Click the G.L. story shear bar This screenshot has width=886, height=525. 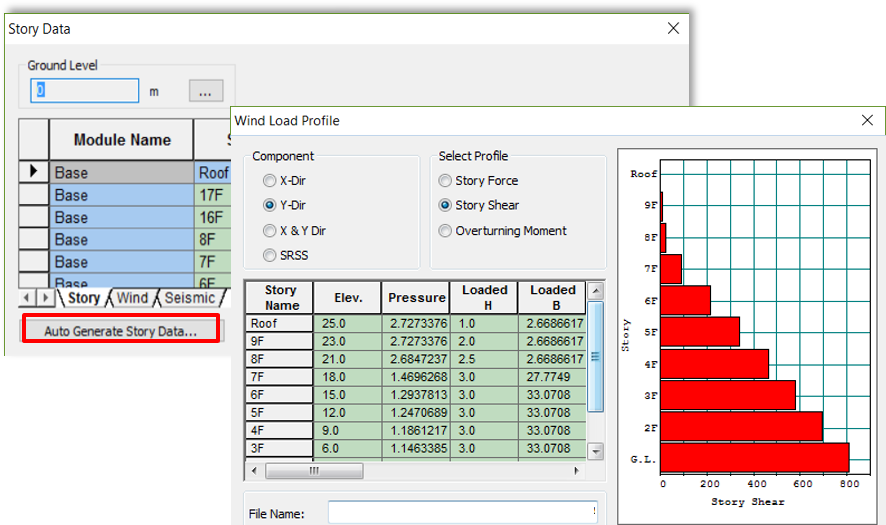coord(754,458)
